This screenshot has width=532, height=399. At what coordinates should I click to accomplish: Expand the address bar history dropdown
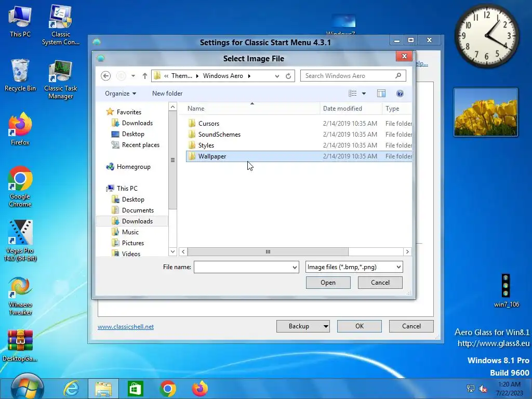(x=277, y=76)
